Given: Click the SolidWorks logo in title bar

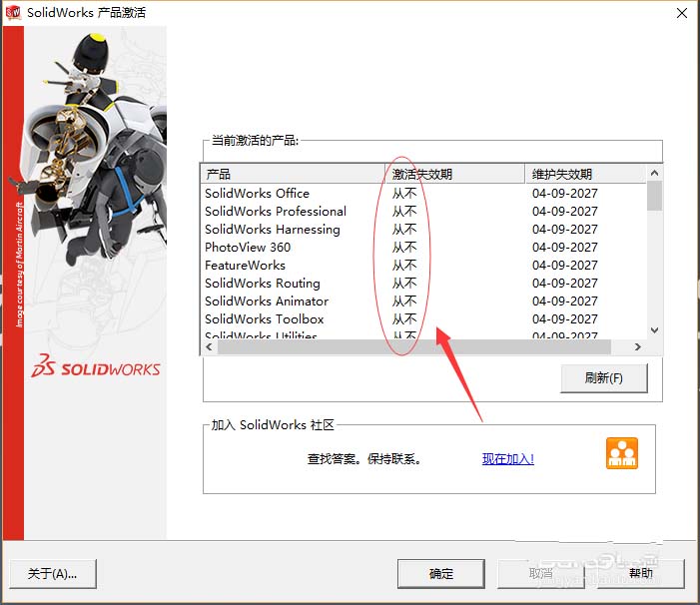Looking at the screenshot, I should [13, 12].
